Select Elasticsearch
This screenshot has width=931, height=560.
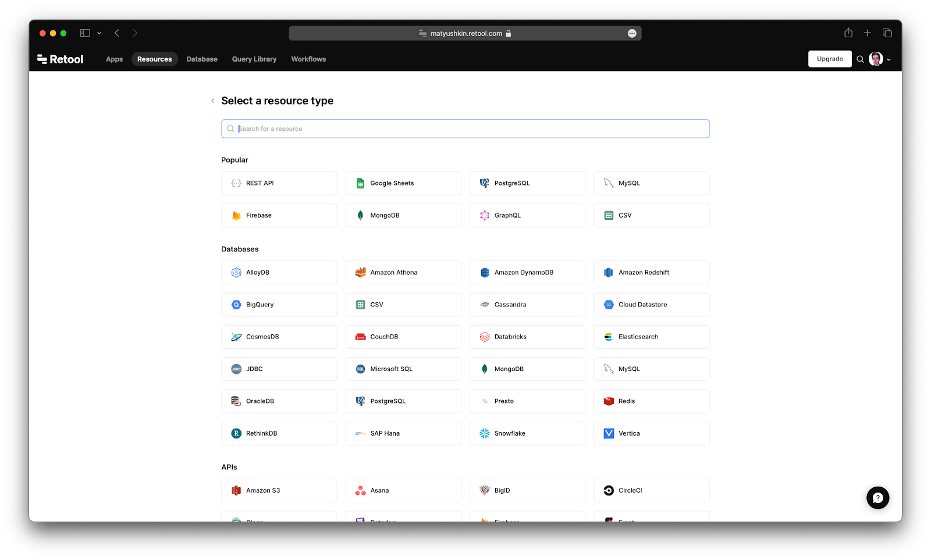click(652, 337)
